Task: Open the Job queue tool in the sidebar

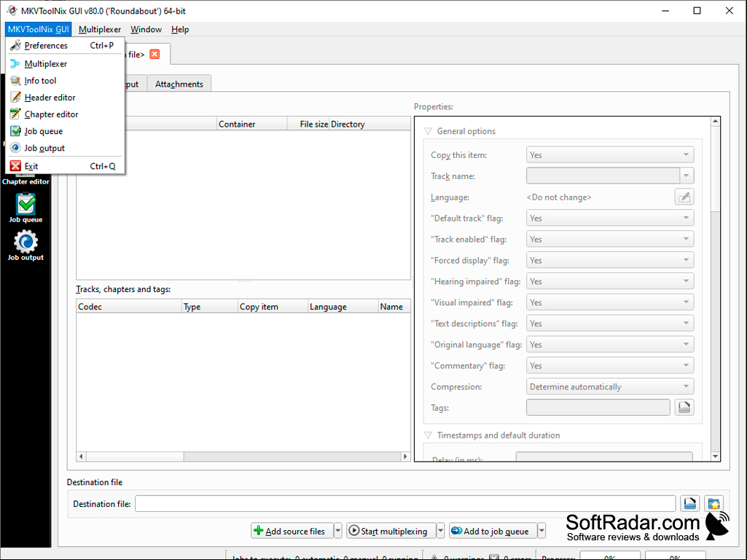Action: pyautogui.click(x=26, y=208)
